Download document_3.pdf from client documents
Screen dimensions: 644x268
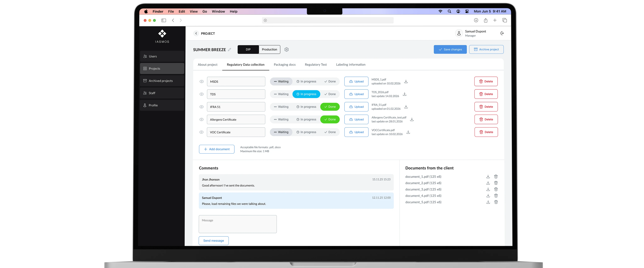[x=488, y=189]
